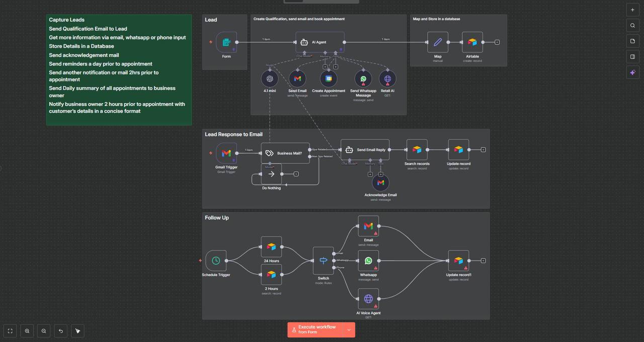Viewport: 644px width, 342px height.
Task: Select the 'Follow Up' section title
Action: tap(217, 218)
